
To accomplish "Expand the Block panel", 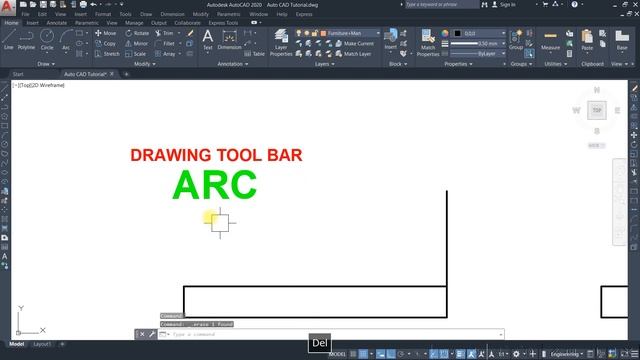I will click(398, 64).
